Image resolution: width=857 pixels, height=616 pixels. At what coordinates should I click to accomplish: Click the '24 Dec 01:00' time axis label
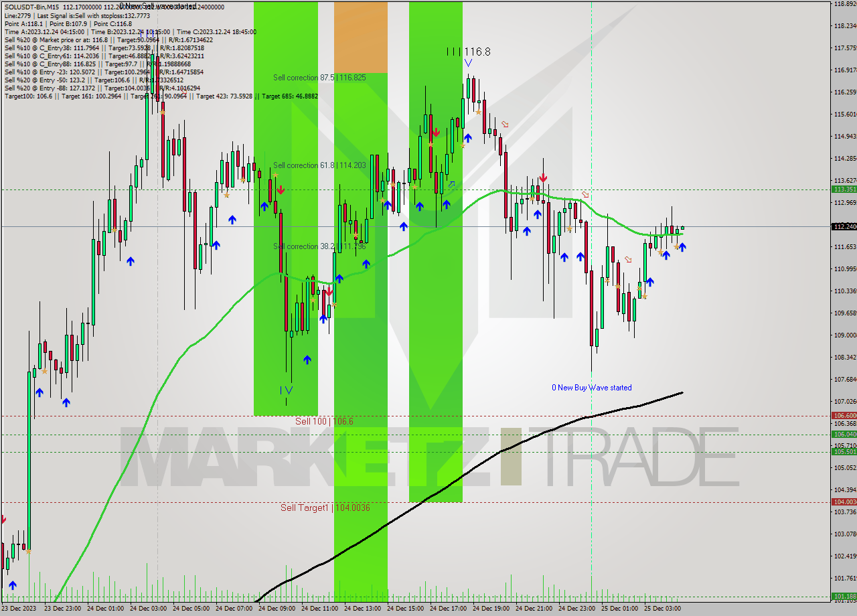tap(105, 609)
